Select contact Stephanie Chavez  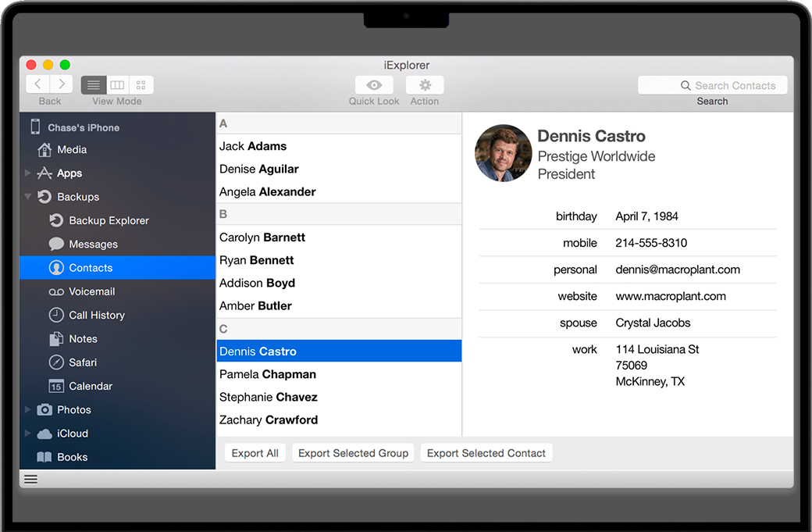(x=339, y=397)
